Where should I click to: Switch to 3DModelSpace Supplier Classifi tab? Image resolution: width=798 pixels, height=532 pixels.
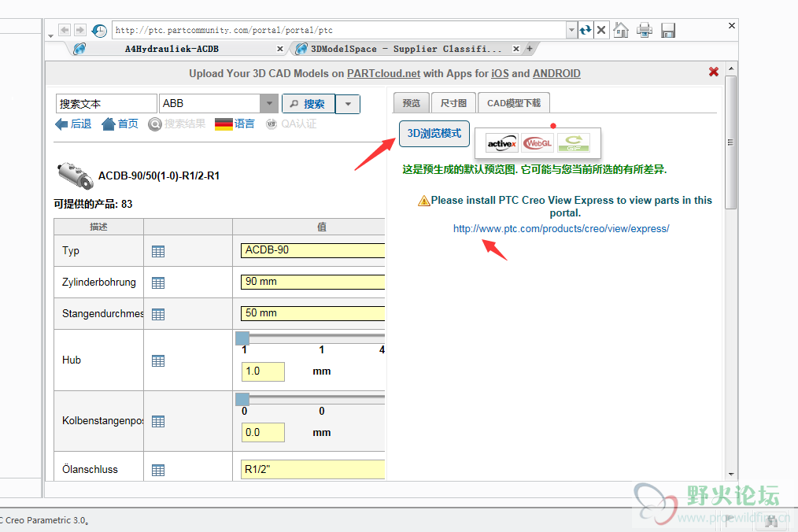[405, 49]
